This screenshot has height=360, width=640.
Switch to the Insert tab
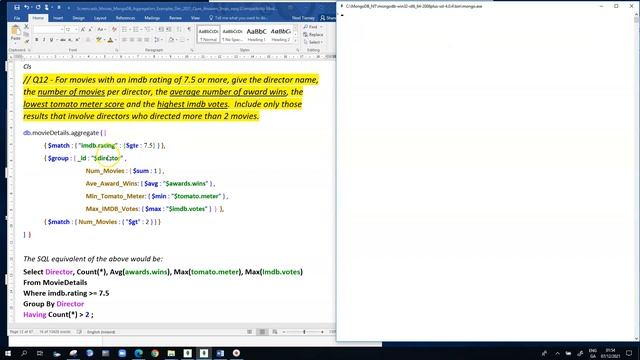(58, 18)
